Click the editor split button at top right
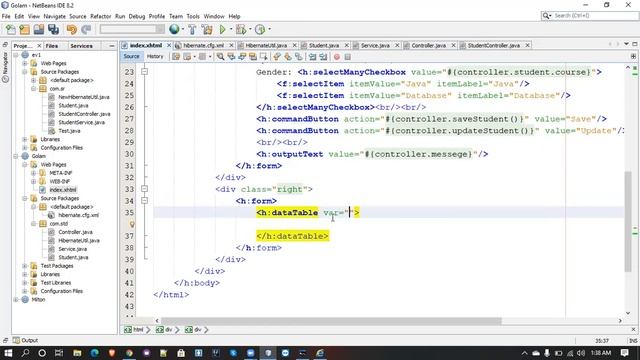The image size is (640, 360). coord(633,56)
